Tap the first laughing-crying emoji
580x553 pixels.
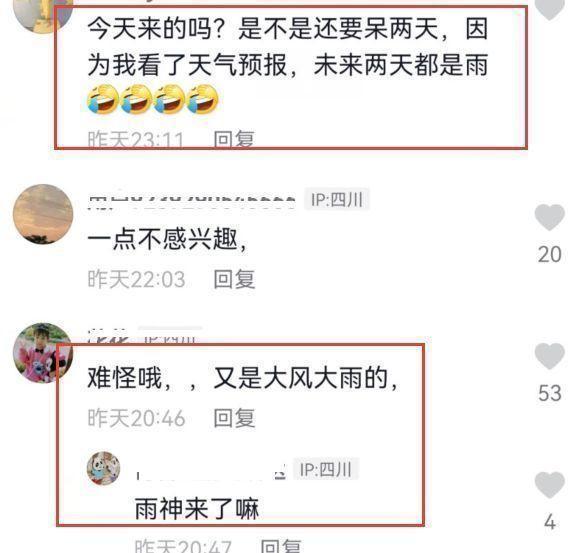[102, 99]
